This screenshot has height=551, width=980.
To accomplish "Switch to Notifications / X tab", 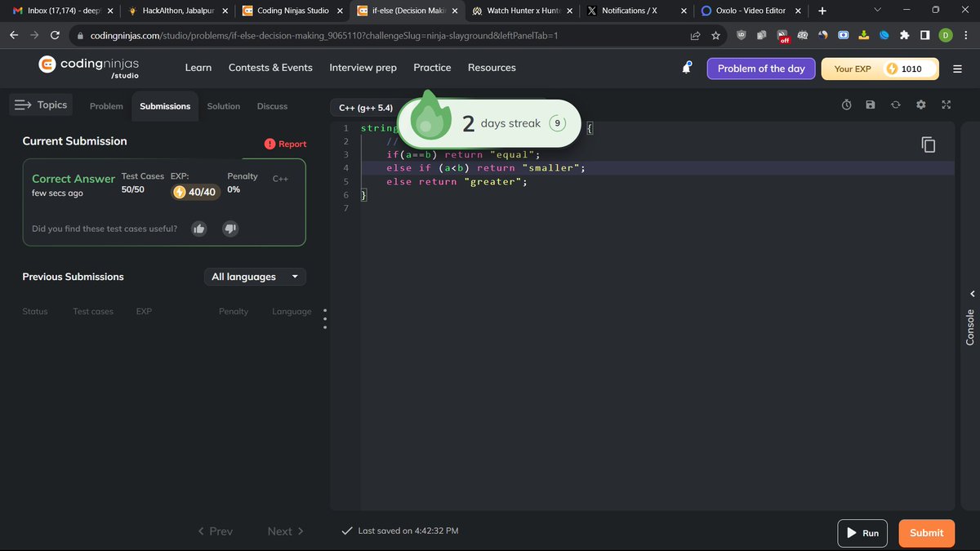I will pos(638,11).
